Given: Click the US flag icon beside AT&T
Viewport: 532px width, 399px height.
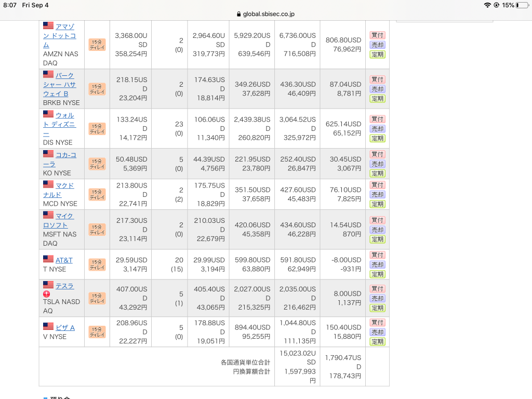Looking at the screenshot, I should point(48,259).
